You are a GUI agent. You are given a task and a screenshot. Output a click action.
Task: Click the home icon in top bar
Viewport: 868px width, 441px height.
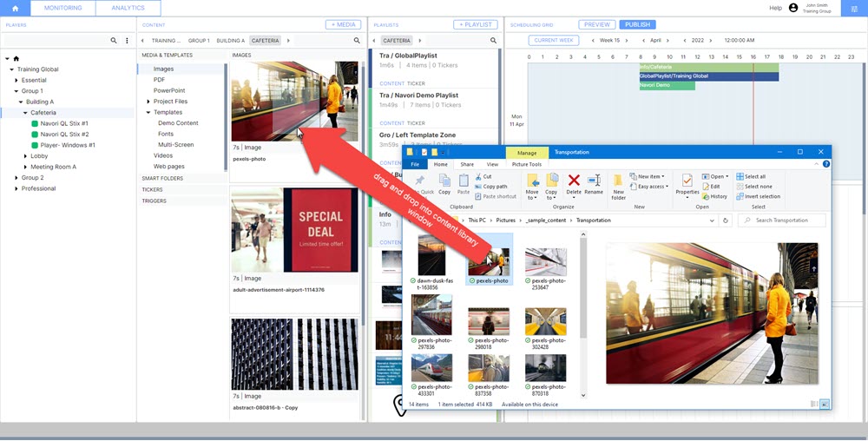tap(15, 8)
